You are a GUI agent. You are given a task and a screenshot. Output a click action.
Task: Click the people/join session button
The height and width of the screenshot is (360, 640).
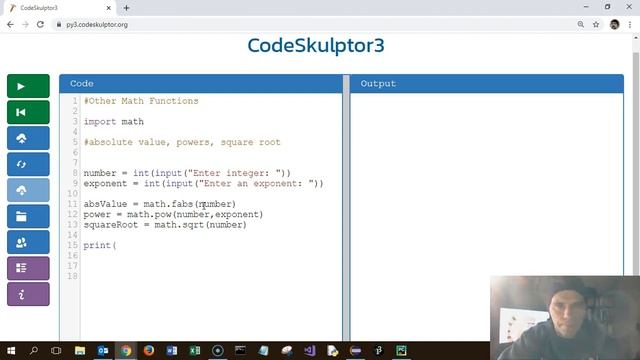point(28,242)
